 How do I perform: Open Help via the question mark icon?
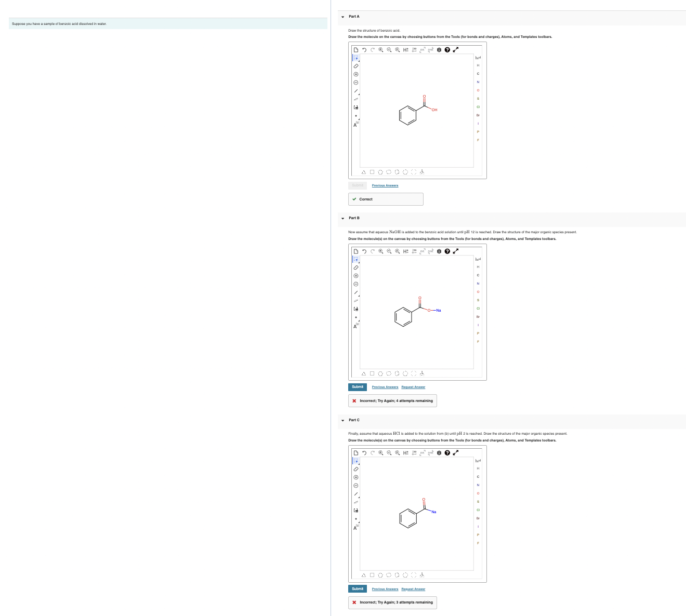pos(447,50)
